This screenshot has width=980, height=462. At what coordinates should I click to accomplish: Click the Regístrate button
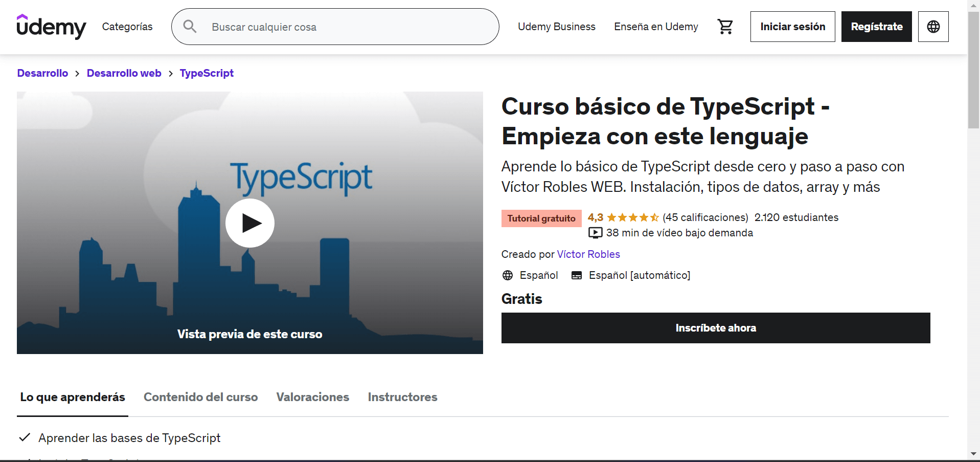pos(877,27)
